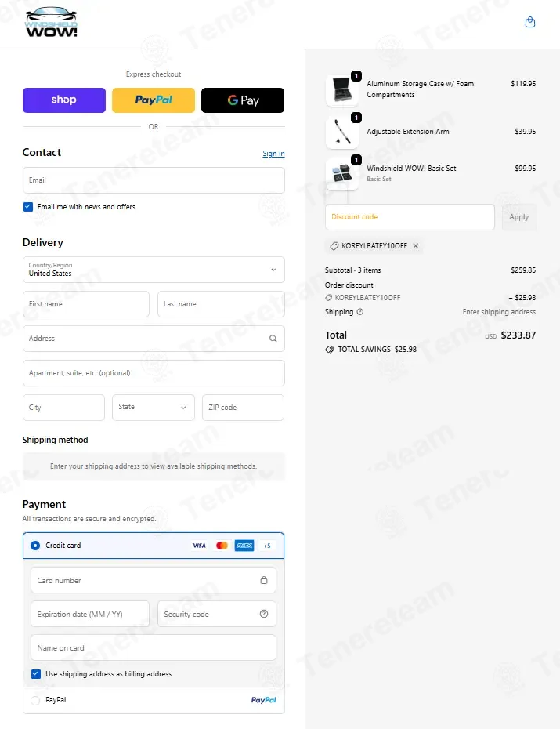Open the shopping bag cart icon
The width and height of the screenshot is (560, 729).
pyautogui.click(x=530, y=23)
